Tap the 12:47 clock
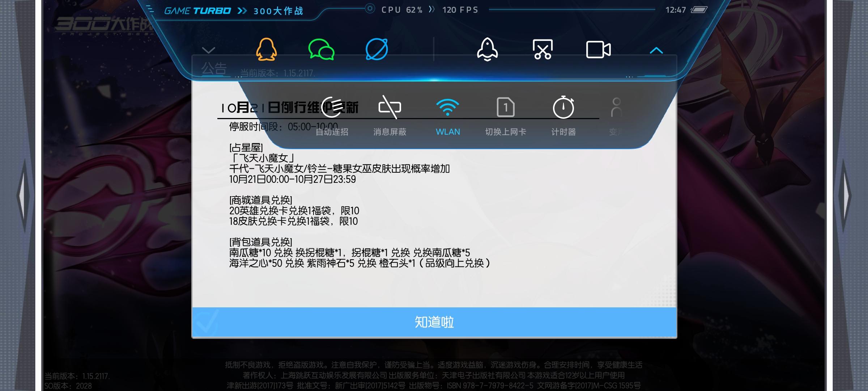 tap(676, 10)
